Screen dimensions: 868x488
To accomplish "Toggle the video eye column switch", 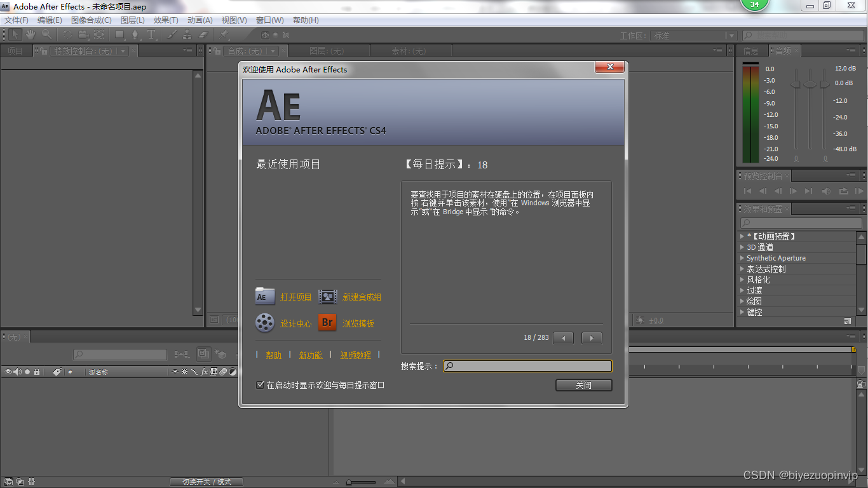I will click(9, 372).
